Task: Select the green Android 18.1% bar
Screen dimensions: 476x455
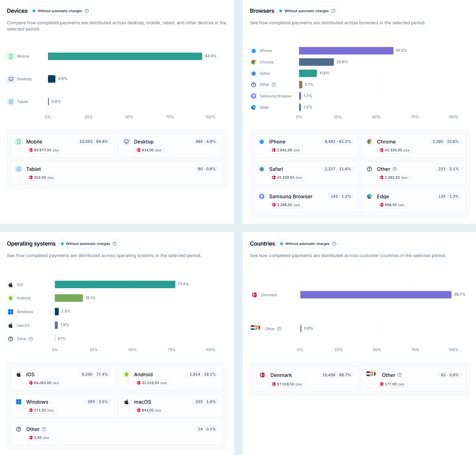Action: click(69, 298)
